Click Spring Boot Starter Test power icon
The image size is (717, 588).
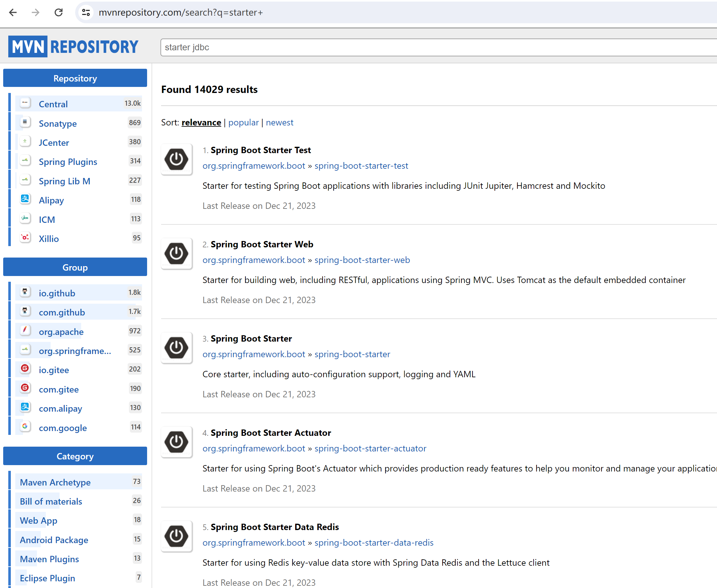click(176, 159)
